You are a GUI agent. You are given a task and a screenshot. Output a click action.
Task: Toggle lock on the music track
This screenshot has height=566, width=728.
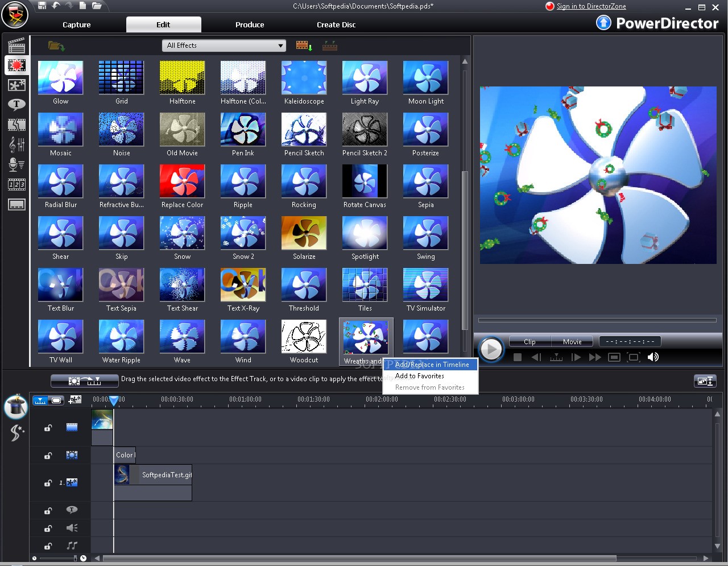[x=48, y=546]
